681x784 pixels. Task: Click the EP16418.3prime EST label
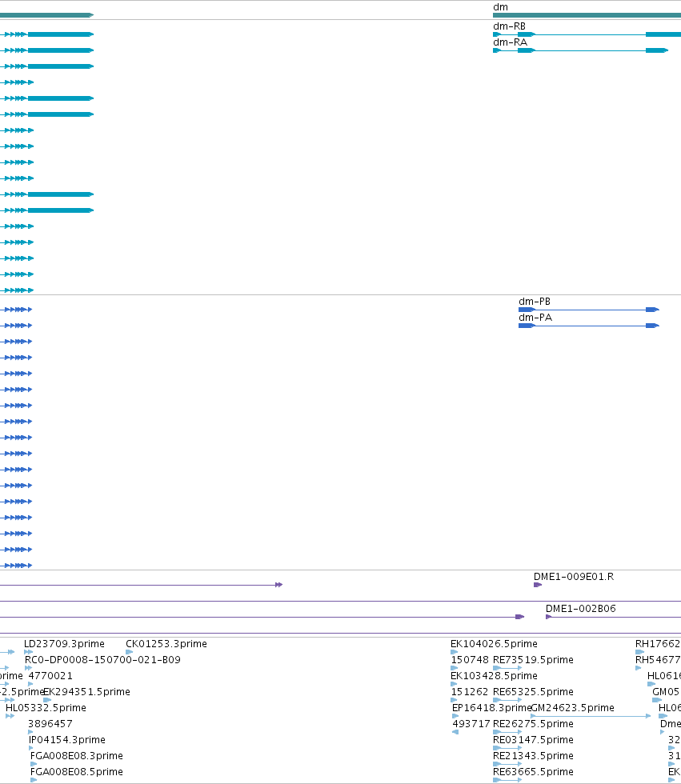coord(491,707)
